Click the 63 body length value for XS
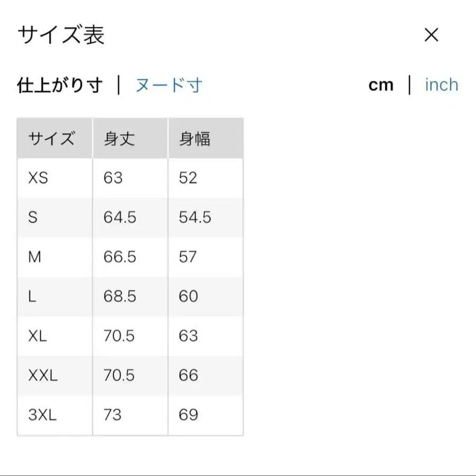Viewport: 476px width, 476px height. pyautogui.click(x=113, y=178)
